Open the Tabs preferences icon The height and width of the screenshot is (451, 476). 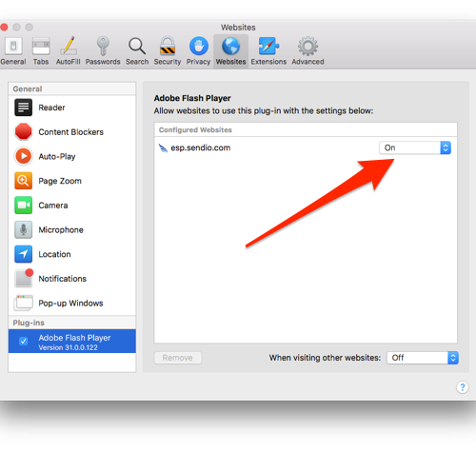tap(41, 50)
